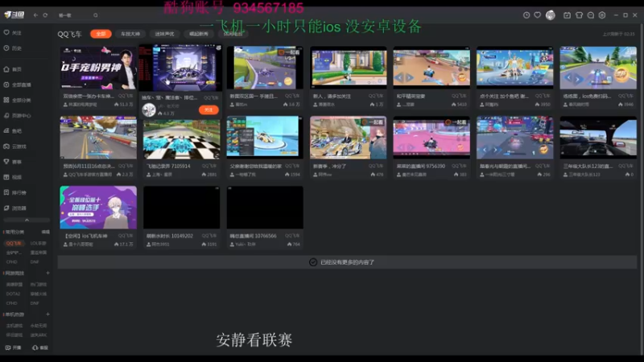Go back with the left arrow icon
This screenshot has height=362, width=644.
click(35, 15)
